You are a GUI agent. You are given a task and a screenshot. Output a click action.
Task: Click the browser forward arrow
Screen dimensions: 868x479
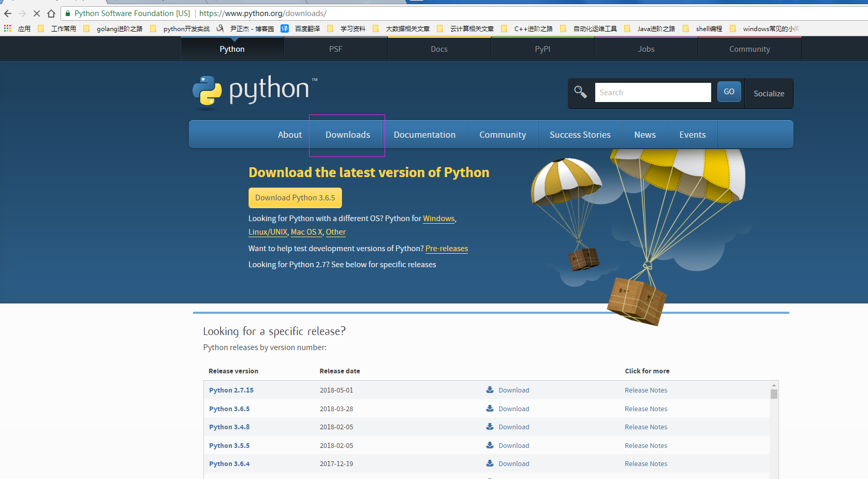pyautogui.click(x=22, y=13)
